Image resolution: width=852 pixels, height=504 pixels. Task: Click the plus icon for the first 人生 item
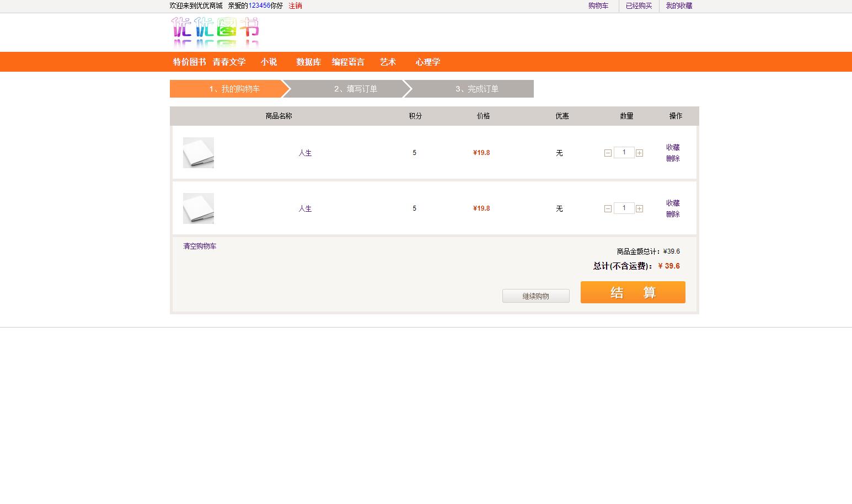tap(639, 153)
